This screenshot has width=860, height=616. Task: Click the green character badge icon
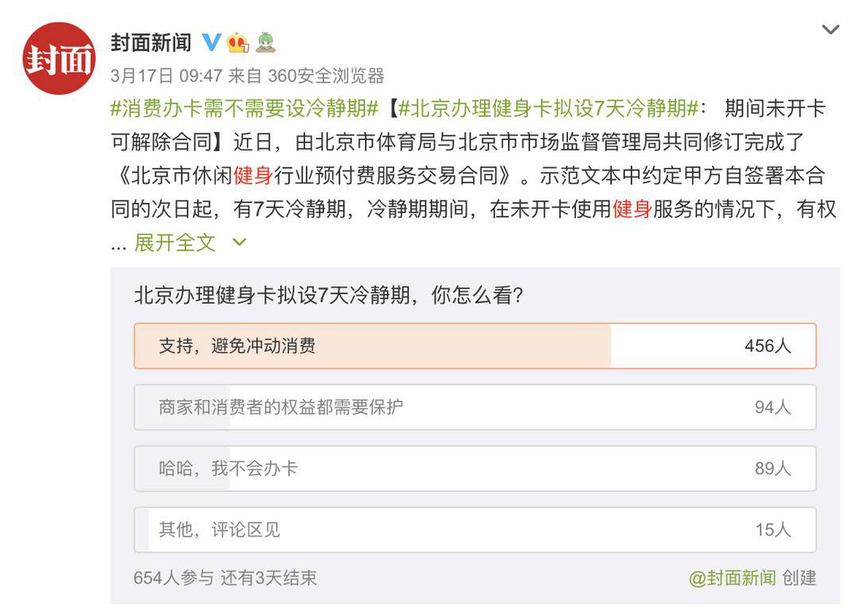pos(265,43)
